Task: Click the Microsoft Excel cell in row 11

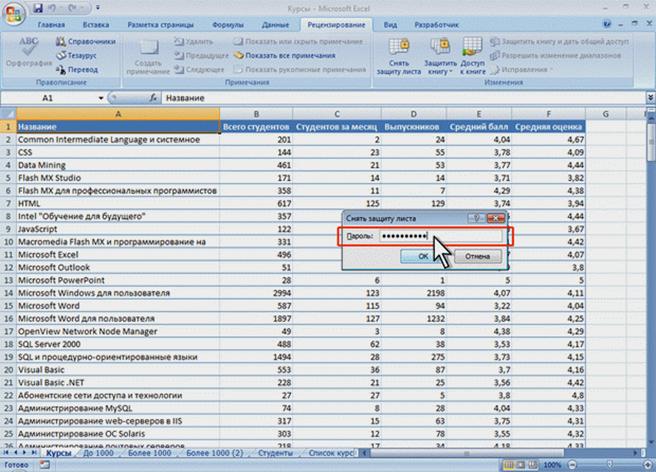Action: [118, 254]
